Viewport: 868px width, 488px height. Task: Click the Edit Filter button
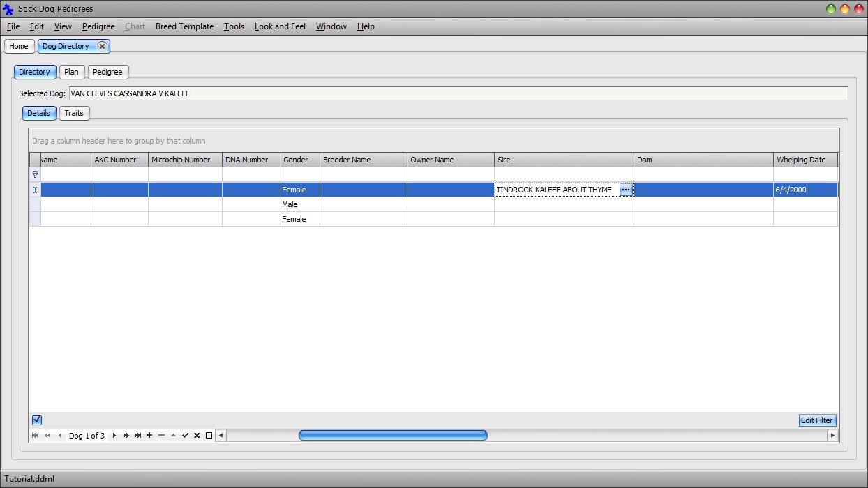tap(816, 420)
